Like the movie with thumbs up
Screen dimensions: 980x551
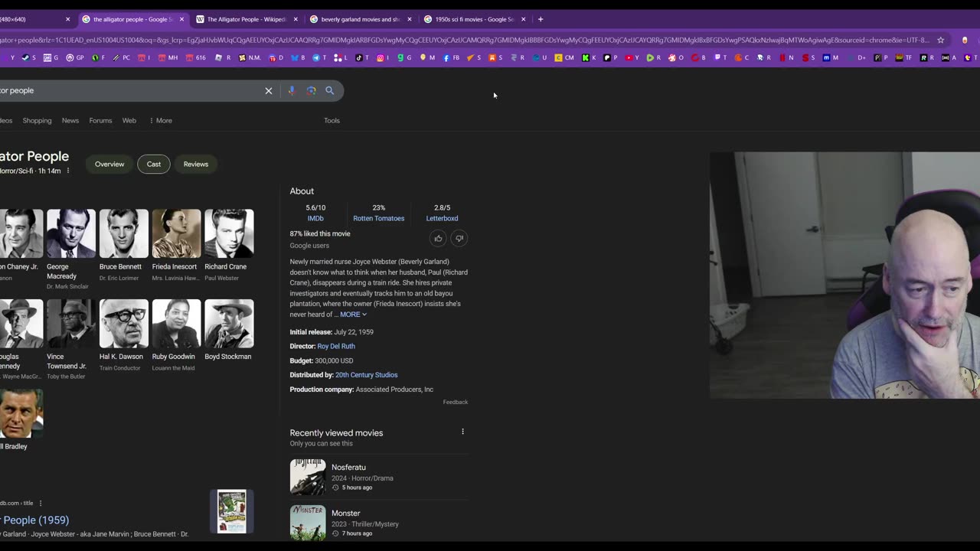click(x=438, y=238)
